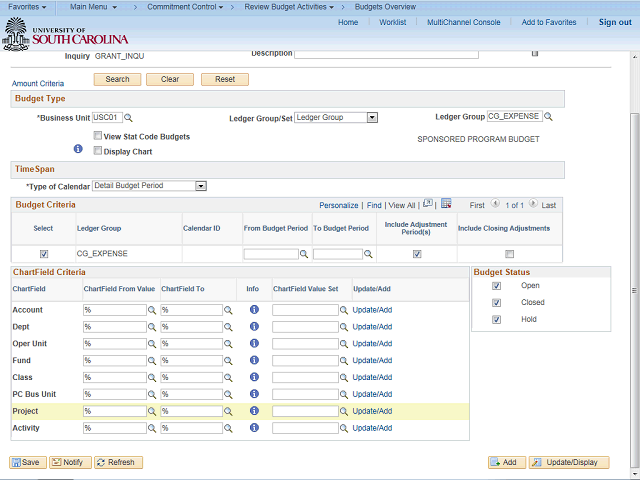Screen dimensions: 640x480
Task: Enable View Stat Code Budgets checkbox
Action: pos(97,136)
